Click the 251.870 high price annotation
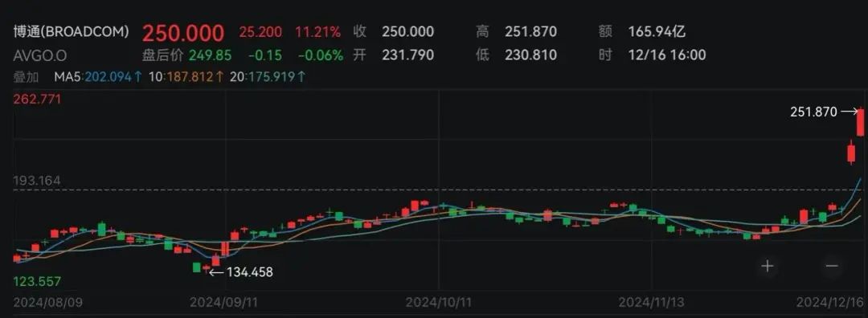Viewport: 868px width, 318px height. 813,112
